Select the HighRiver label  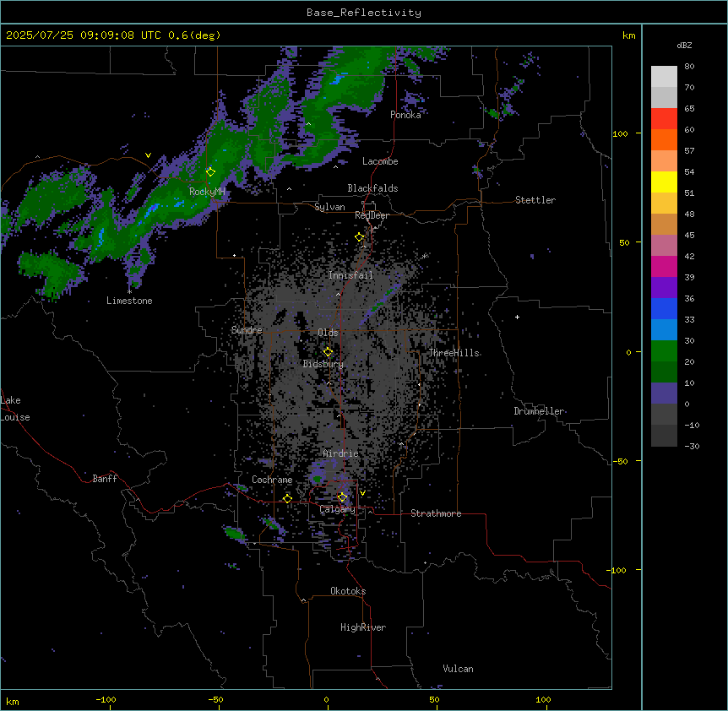point(363,627)
